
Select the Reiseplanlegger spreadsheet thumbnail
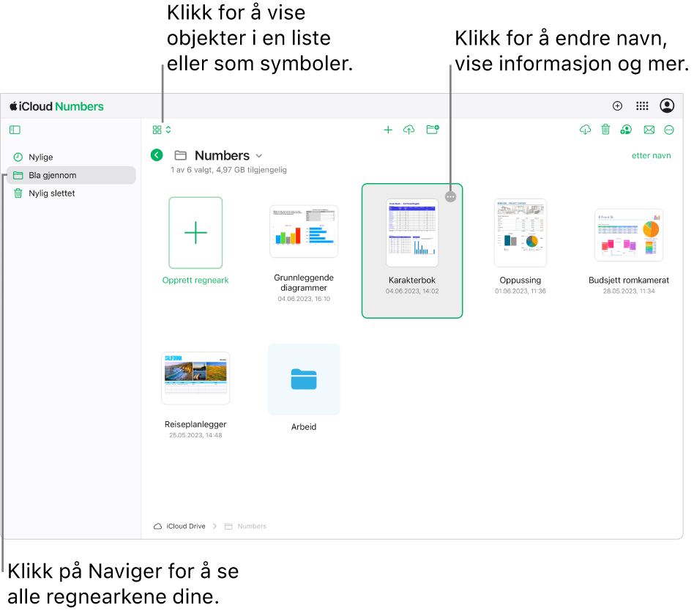(x=195, y=378)
